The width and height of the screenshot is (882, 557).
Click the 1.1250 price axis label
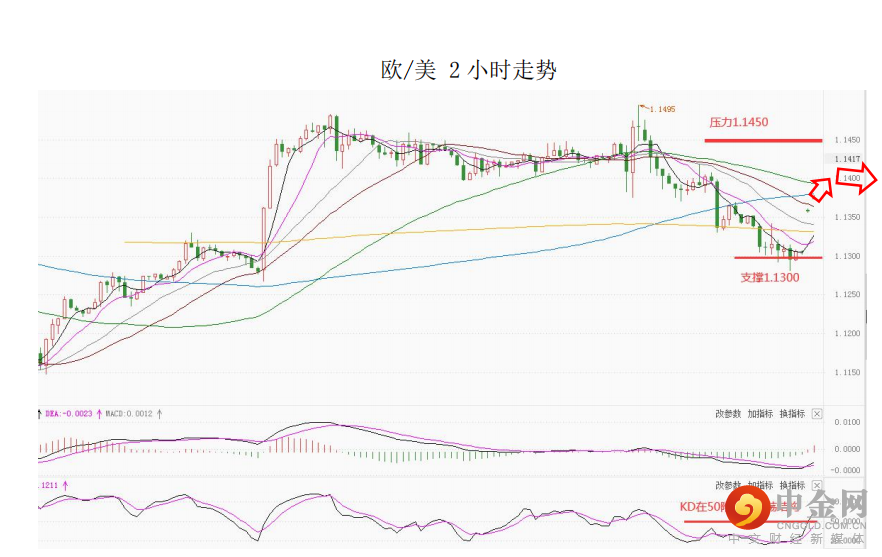tap(847, 294)
